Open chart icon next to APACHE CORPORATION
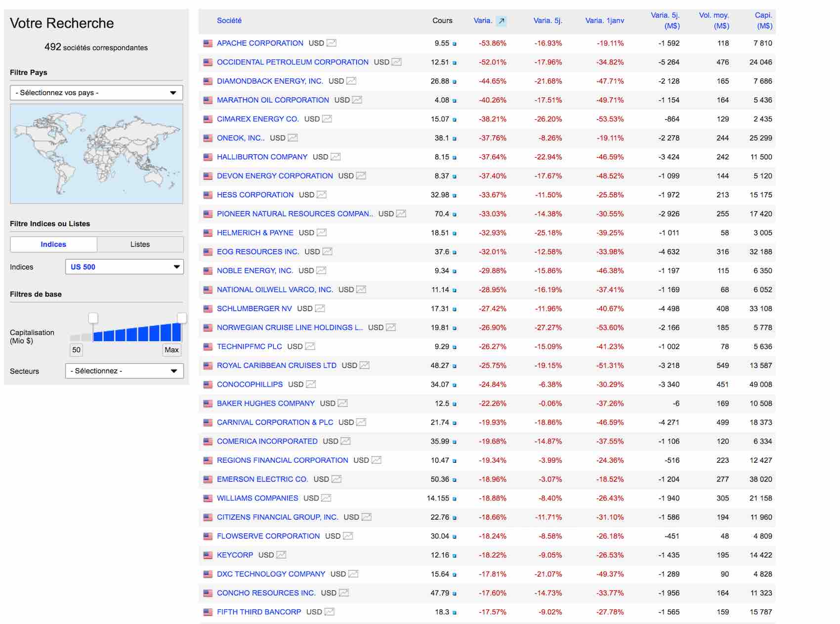 [x=332, y=43]
